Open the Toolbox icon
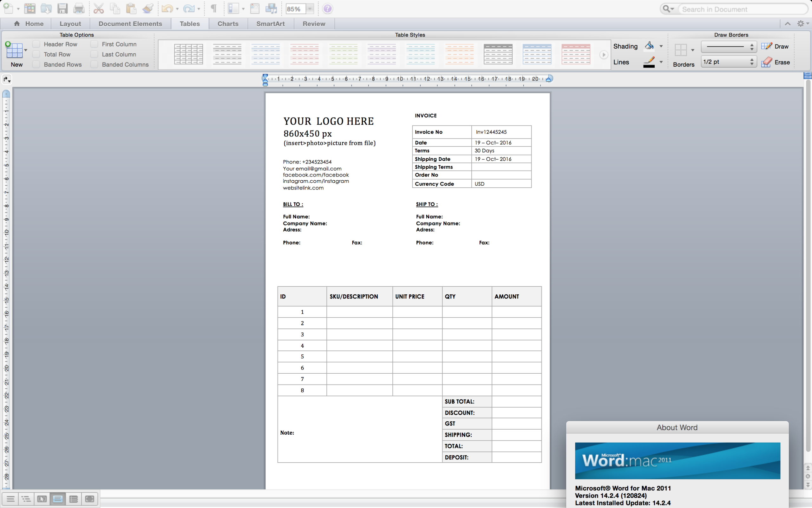 (255, 8)
